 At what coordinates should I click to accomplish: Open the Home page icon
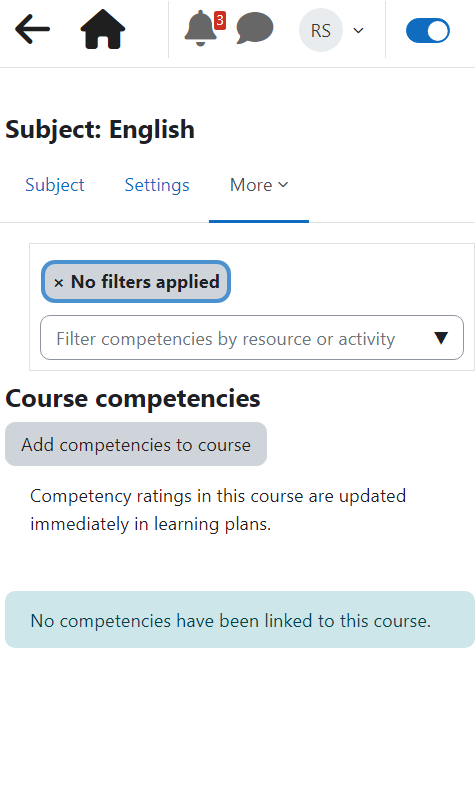pos(103,29)
